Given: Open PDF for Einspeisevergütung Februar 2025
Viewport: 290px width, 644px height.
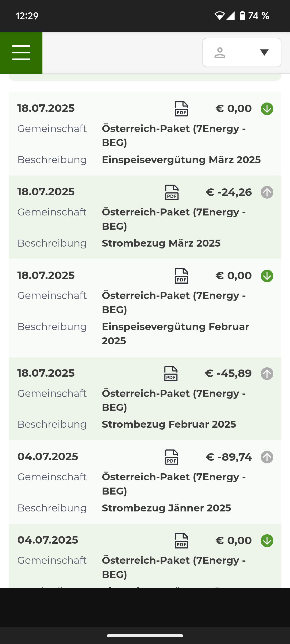Looking at the screenshot, I should pos(182,276).
